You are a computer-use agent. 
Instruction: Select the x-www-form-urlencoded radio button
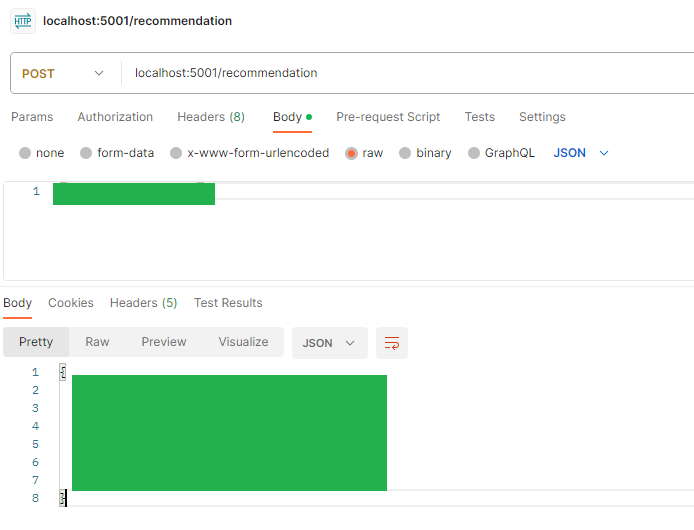tap(176, 153)
